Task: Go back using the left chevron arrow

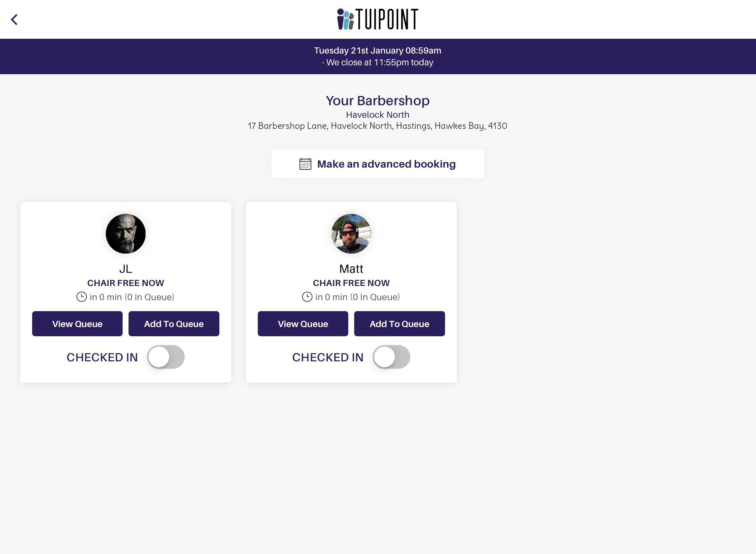Action: pos(14,20)
